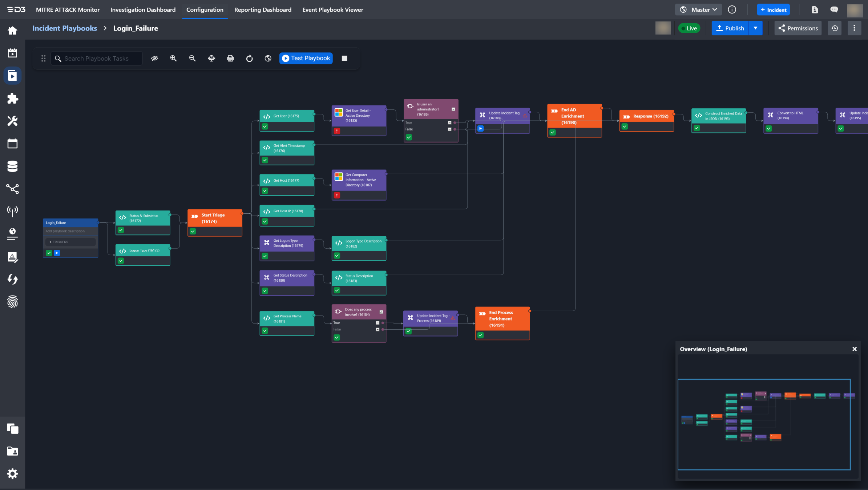Toggle the Live status switch

689,28
